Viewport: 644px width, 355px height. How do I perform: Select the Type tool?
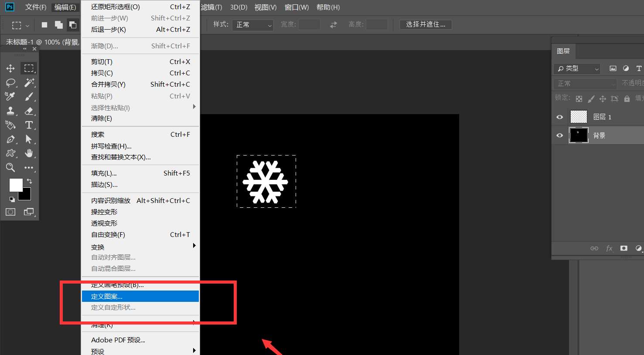[29, 125]
